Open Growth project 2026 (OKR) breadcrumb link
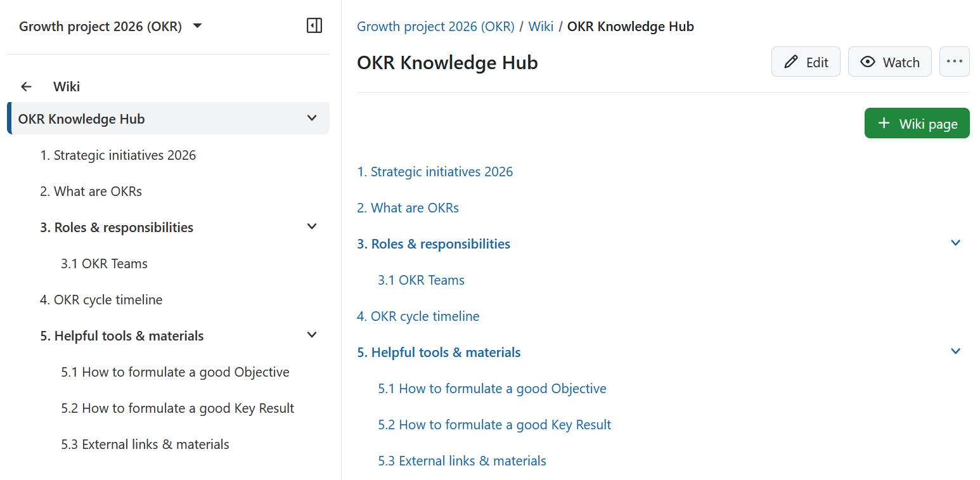 (x=435, y=26)
